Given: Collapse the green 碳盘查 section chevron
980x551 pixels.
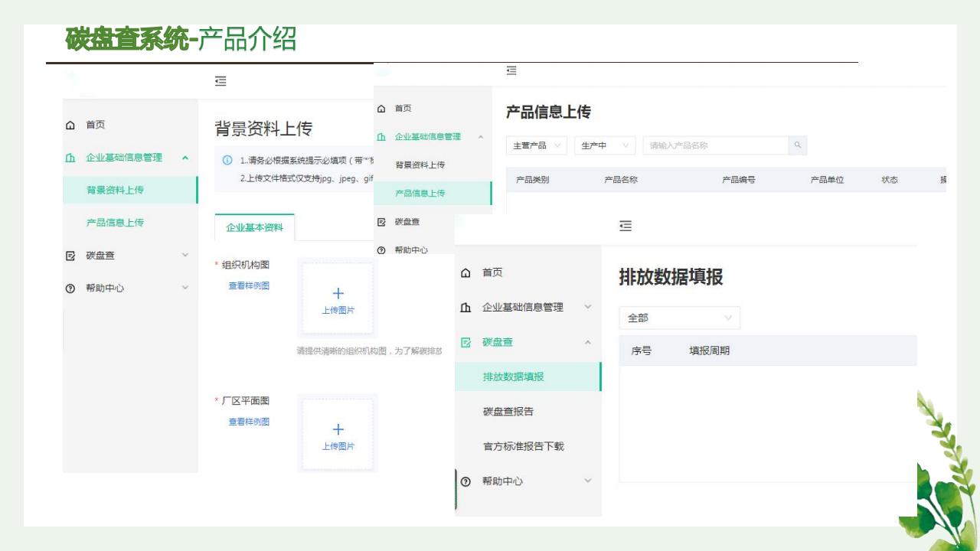Looking at the screenshot, I should click(587, 342).
